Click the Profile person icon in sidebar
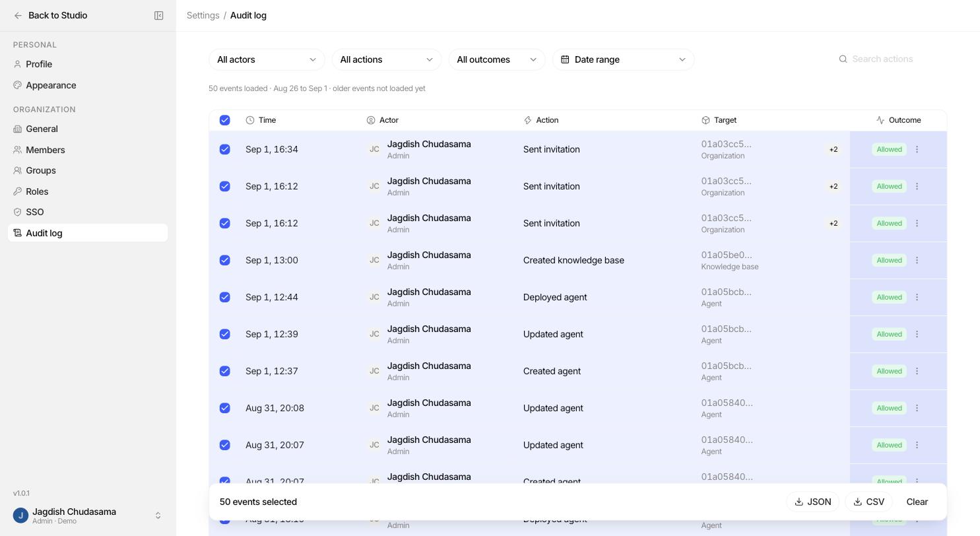This screenshot has width=980, height=536. [x=17, y=64]
